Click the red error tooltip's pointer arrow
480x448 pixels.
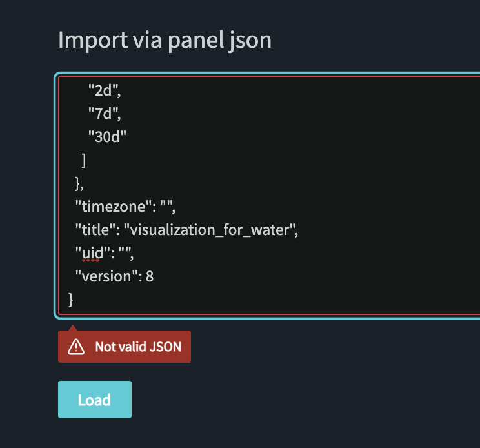72,326
